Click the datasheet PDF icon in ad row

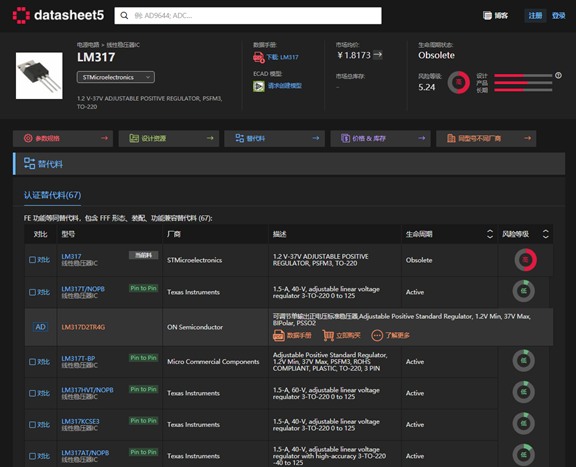pyautogui.click(x=279, y=335)
